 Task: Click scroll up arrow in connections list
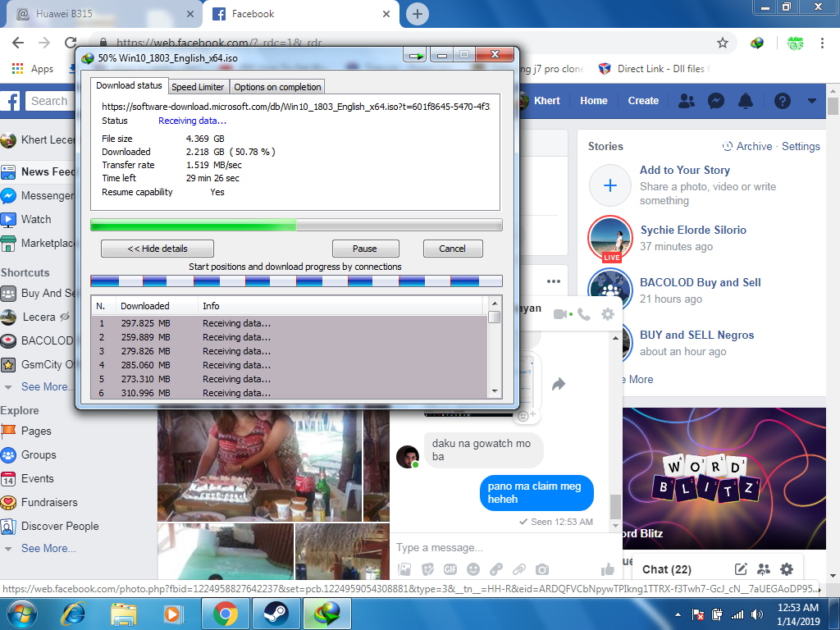495,304
